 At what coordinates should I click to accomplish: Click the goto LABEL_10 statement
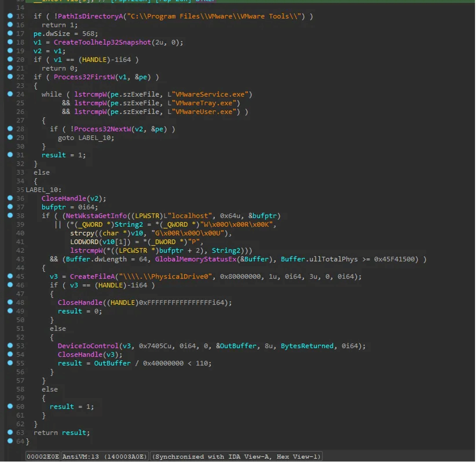[x=86, y=138]
